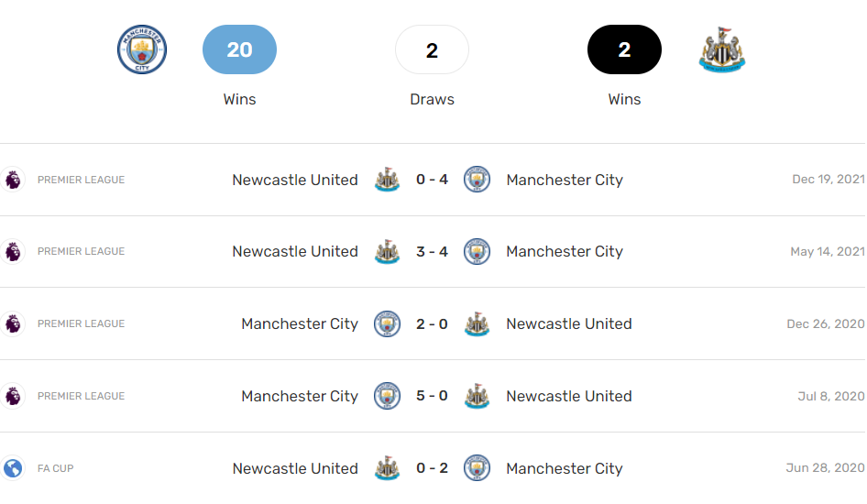This screenshot has width=867, height=504.
Task: Click Newcastle United in the FA Cup row
Action: (x=295, y=468)
